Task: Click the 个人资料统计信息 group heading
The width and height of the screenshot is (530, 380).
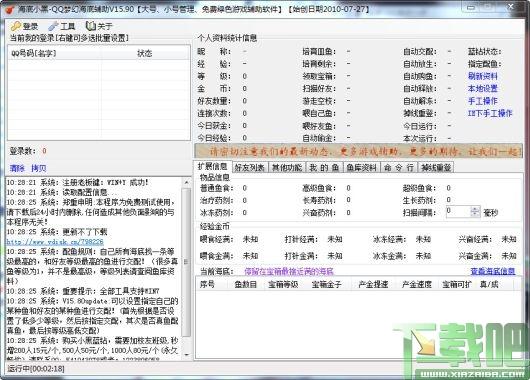Action: pyautogui.click(x=227, y=38)
